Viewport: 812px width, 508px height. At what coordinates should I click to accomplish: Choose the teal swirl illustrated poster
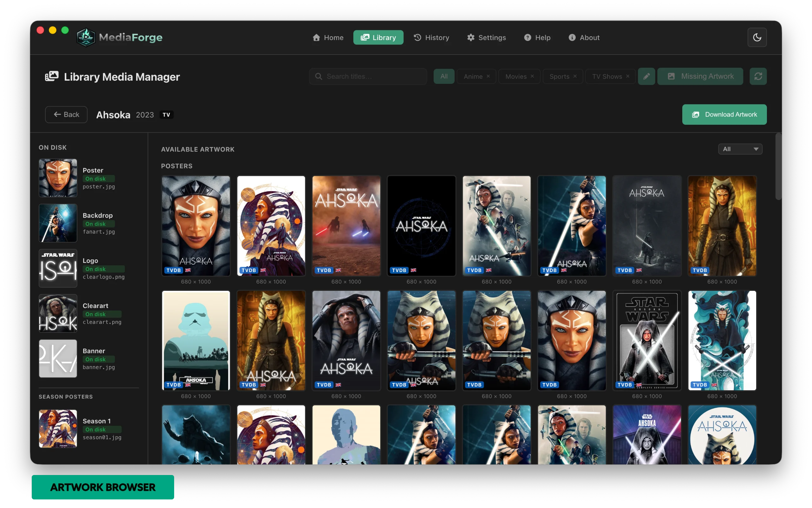pos(722,340)
